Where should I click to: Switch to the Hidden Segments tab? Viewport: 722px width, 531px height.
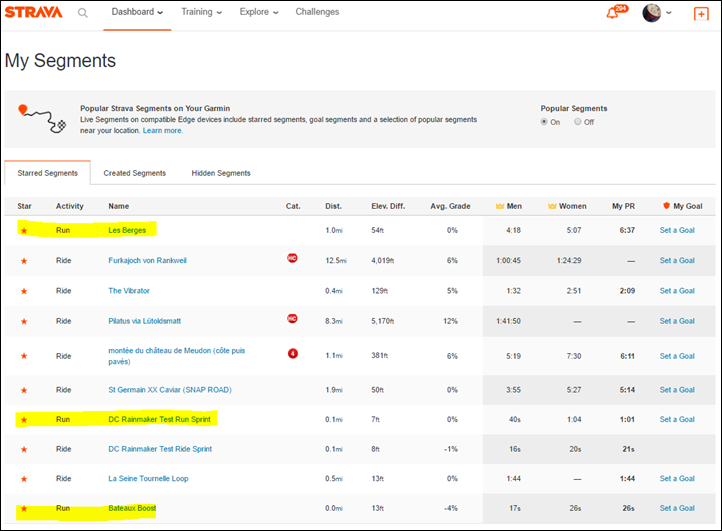pyautogui.click(x=221, y=173)
